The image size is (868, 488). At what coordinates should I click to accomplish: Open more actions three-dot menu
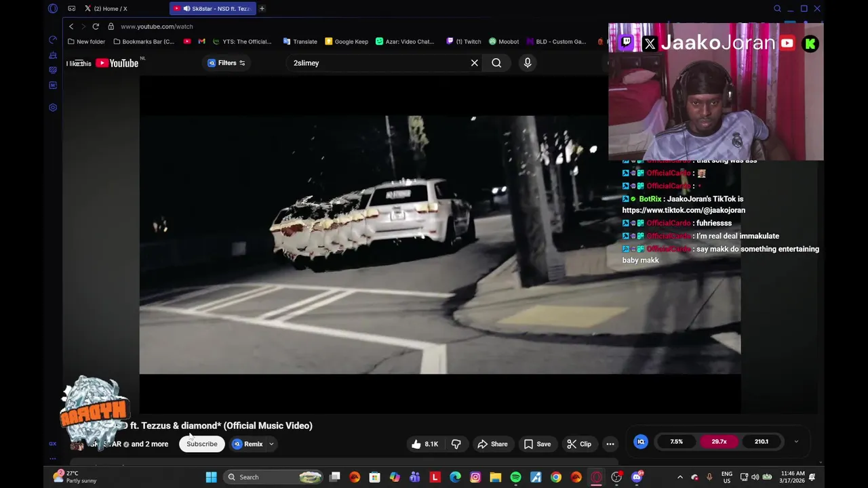tap(610, 444)
